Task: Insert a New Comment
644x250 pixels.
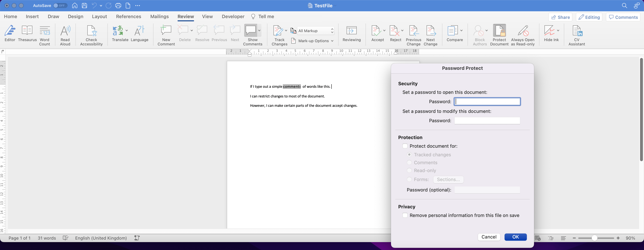Action: (x=166, y=36)
